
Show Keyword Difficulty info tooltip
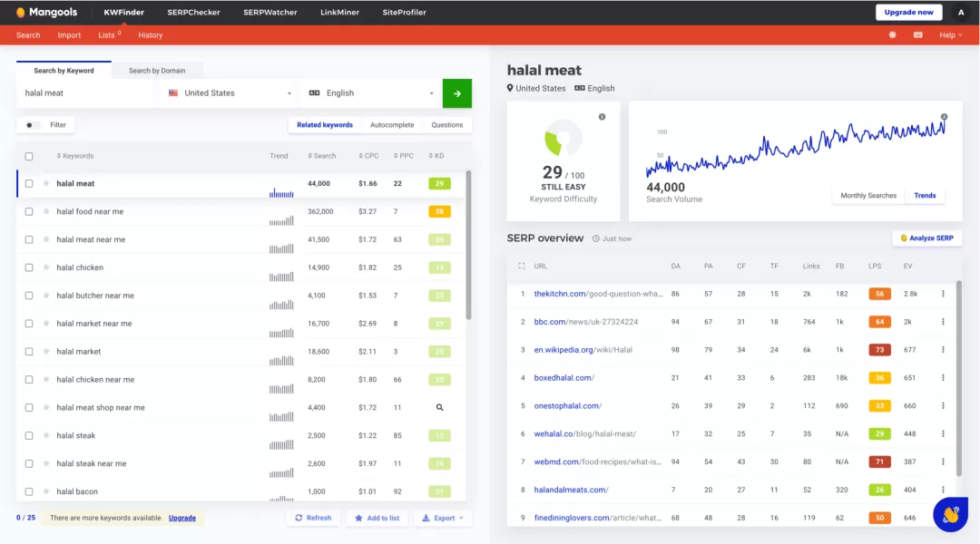(602, 117)
